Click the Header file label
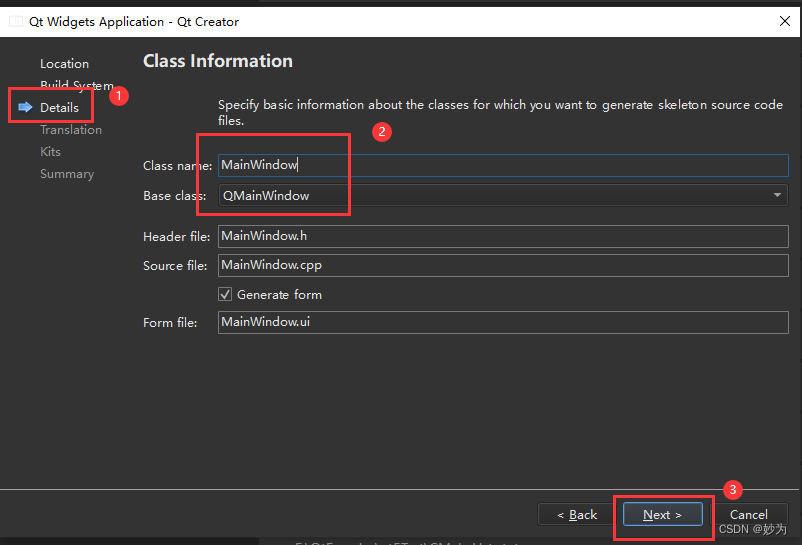 [x=176, y=237]
